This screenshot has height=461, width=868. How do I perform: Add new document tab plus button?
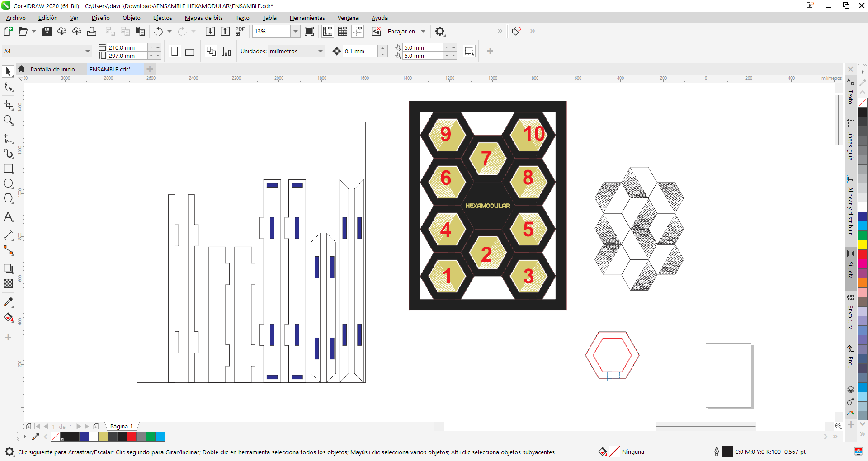tap(150, 69)
